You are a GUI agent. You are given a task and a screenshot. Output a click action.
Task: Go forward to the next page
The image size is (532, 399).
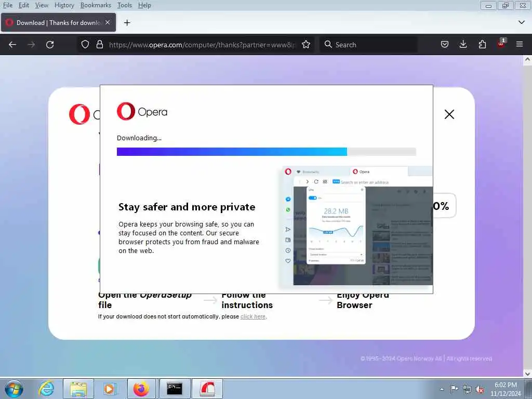pyautogui.click(x=31, y=45)
